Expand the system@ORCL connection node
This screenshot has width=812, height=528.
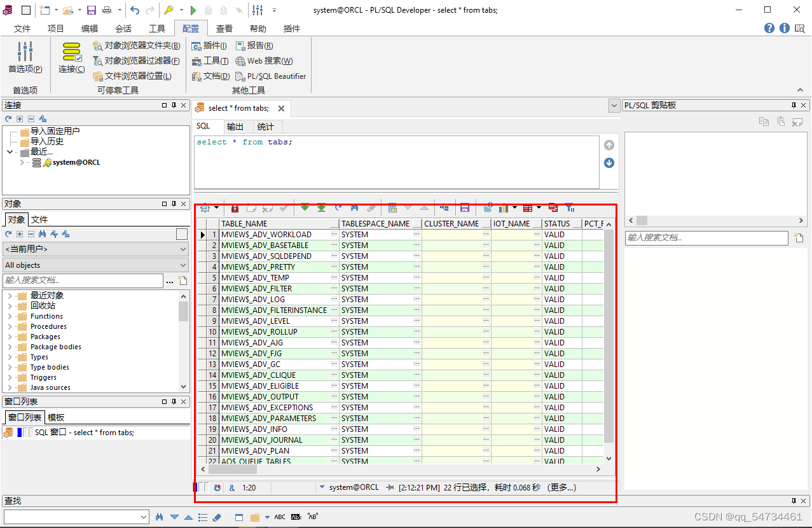pos(22,162)
